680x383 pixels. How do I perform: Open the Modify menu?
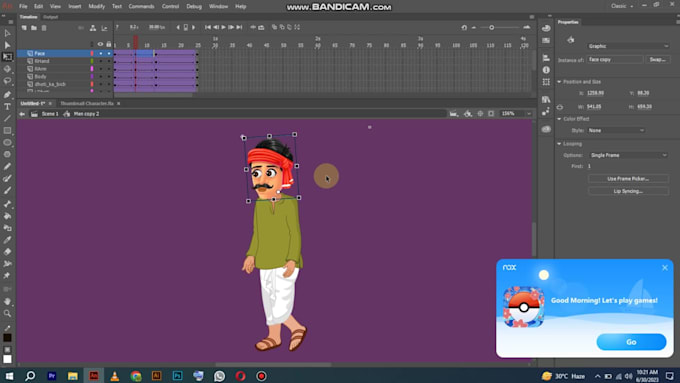tap(97, 7)
